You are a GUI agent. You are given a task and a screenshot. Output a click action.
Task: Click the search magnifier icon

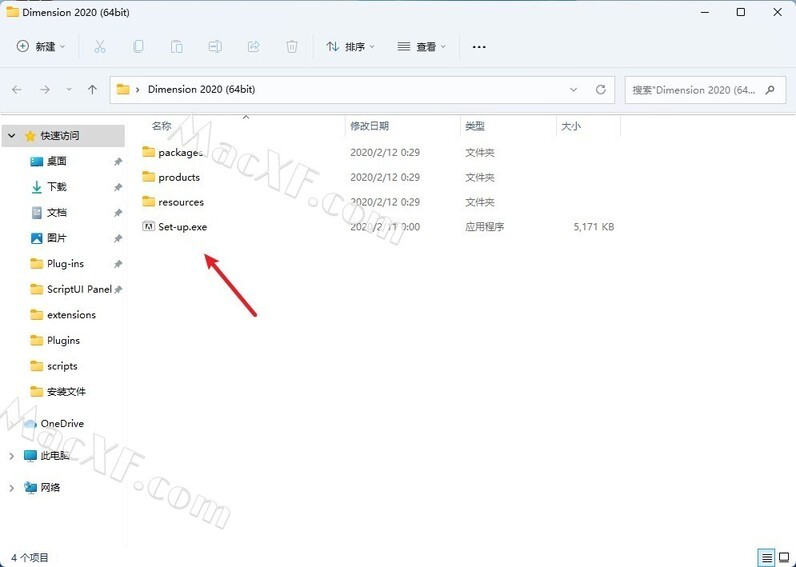[770, 90]
